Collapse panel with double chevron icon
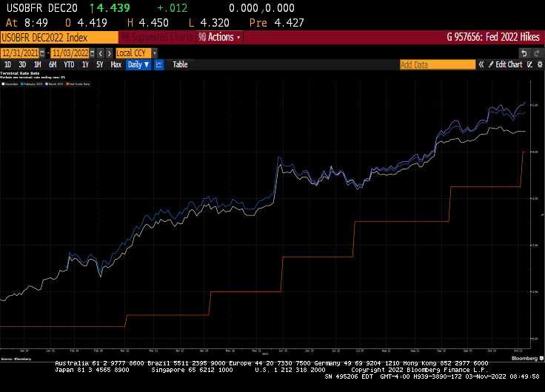This screenshot has height=392, width=545. tap(481, 64)
